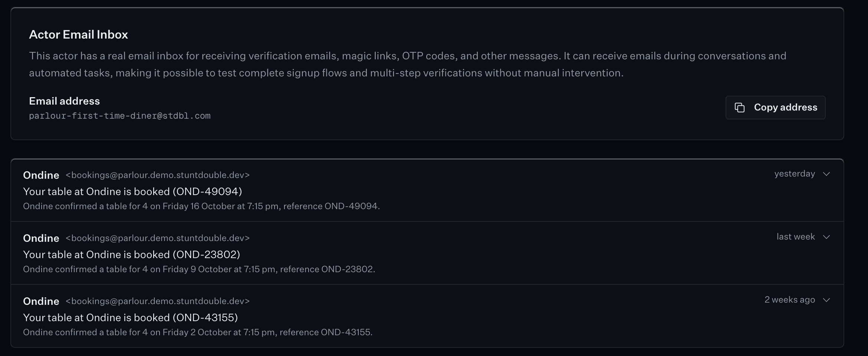868x356 pixels.
Task: Click the 'yesterday' timestamp label
Action: click(x=795, y=174)
